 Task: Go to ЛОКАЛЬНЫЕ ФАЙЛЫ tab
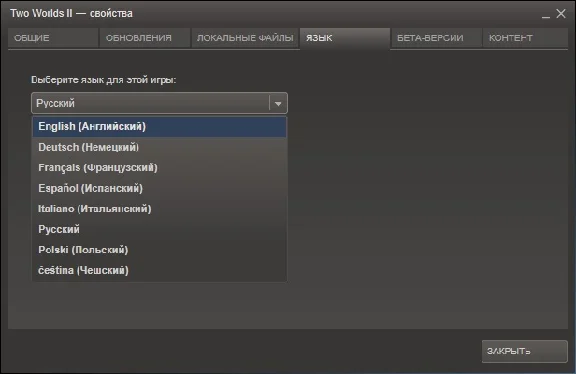click(245, 38)
